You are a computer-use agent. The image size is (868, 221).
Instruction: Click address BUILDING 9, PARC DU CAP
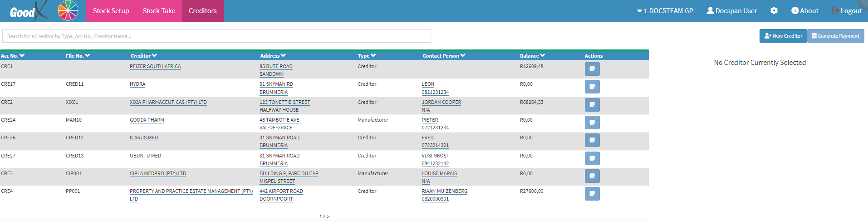[x=289, y=174]
